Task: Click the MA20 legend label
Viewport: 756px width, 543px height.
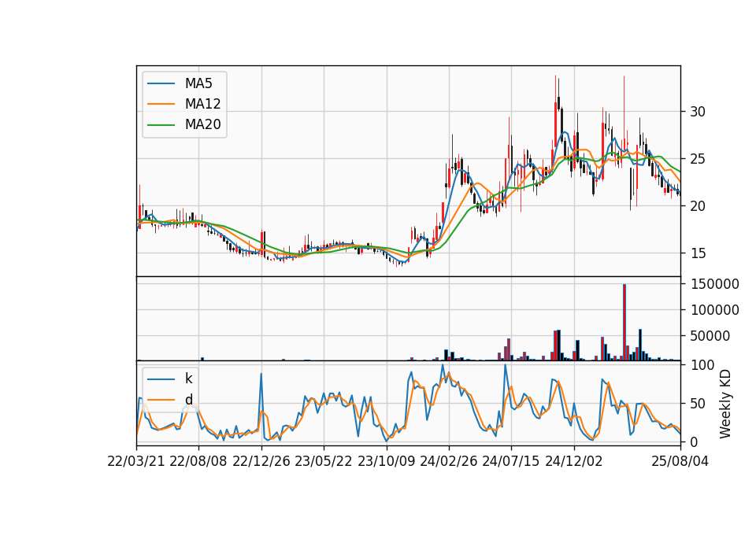Action: 202,124
